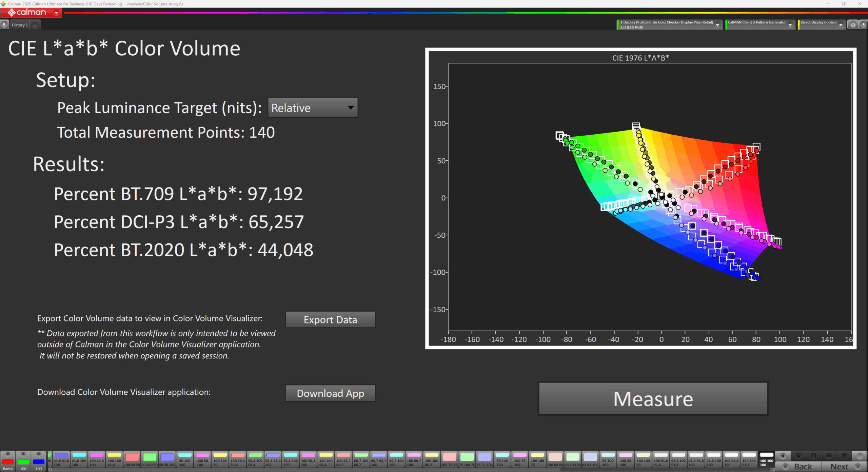Click the refresh loop icon
This screenshot has width=868, height=472.
(844, 456)
